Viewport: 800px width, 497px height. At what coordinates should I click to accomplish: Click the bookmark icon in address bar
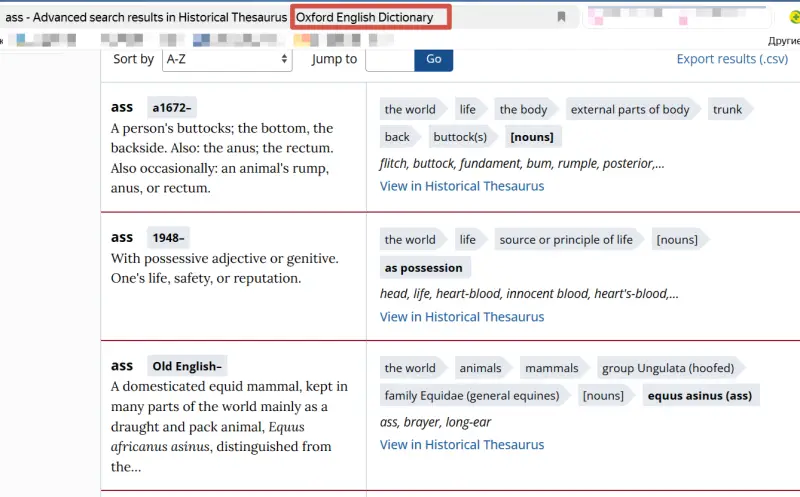click(561, 17)
